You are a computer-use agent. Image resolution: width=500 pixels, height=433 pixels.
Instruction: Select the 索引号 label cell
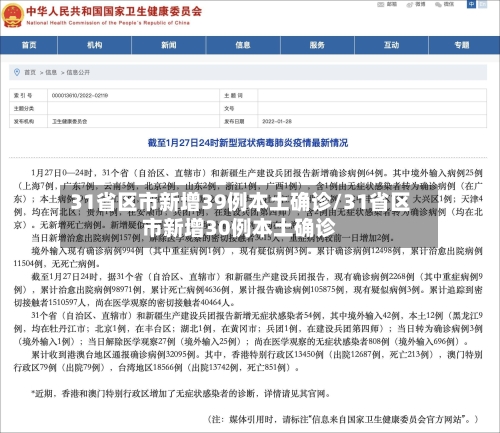click(28, 95)
